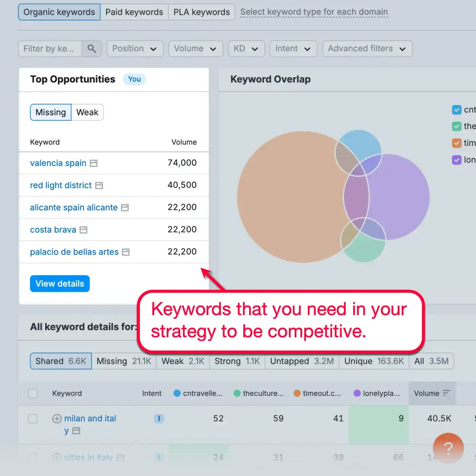Image resolution: width=476 pixels, height=476 pixels.
Task: Click the purple lonelypla color dot in table header
Action: point(357,393)
